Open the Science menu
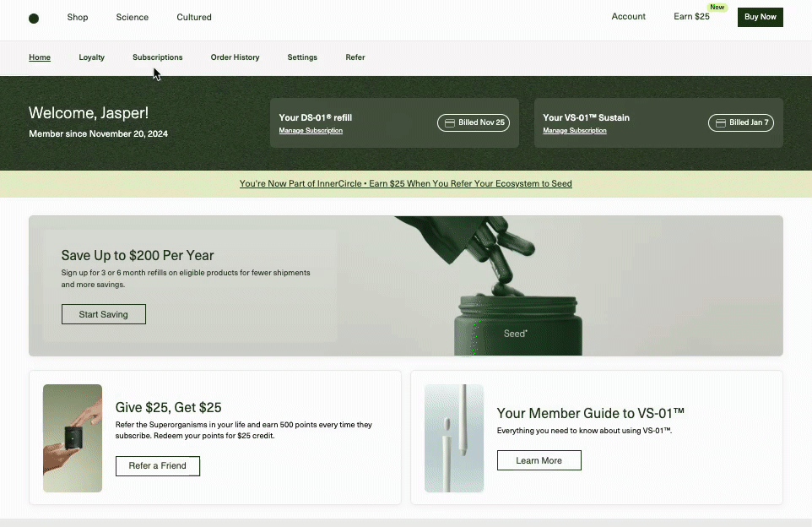812x527 pixels. [x=132, y=17]
